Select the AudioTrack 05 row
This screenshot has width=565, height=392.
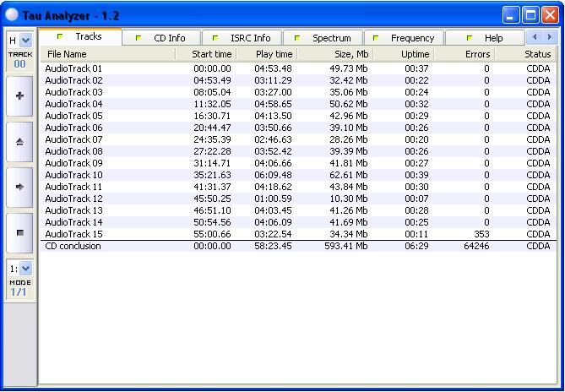[x=298, y=116]
